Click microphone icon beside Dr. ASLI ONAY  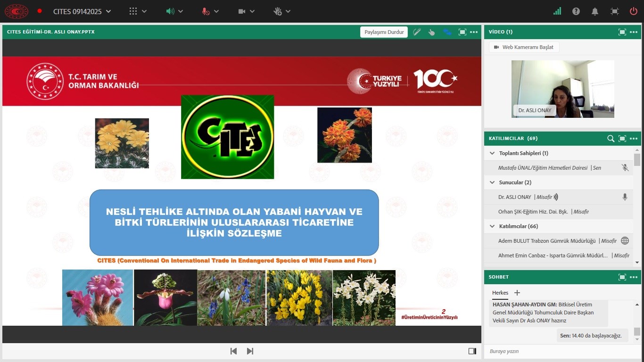click(625, 197)
